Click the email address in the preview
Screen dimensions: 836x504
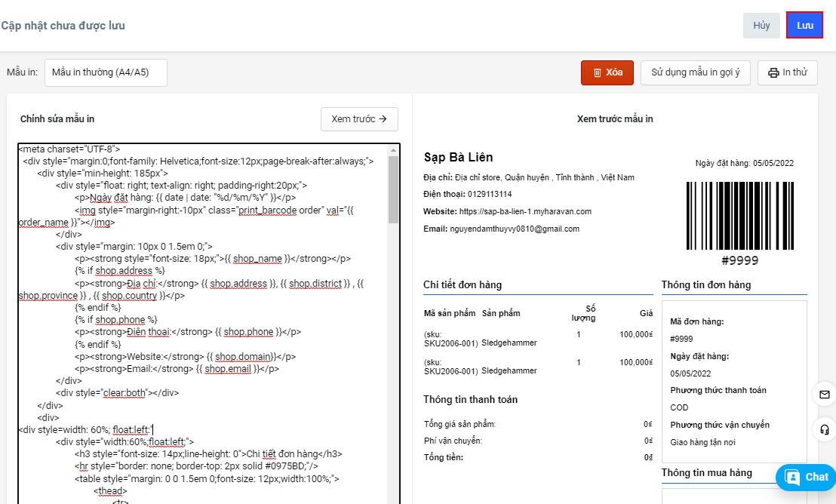tap(515, 229)
